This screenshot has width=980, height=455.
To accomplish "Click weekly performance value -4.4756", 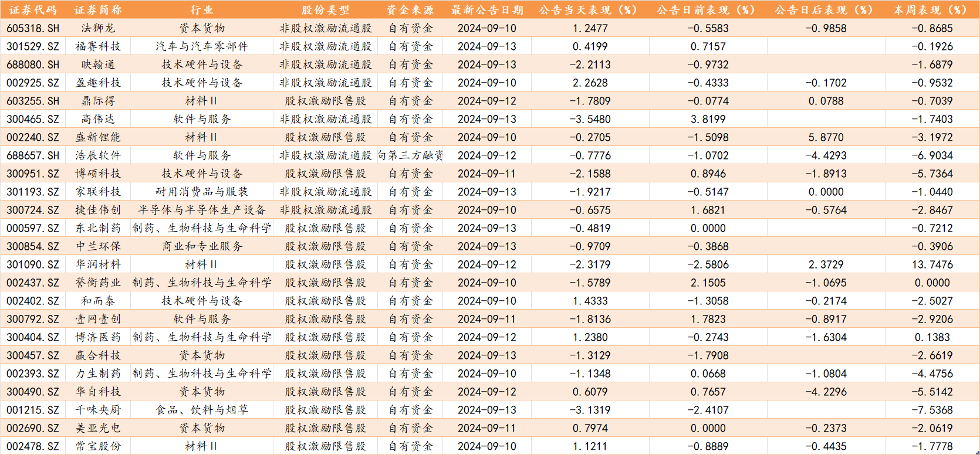I will (x=932, y=373).
